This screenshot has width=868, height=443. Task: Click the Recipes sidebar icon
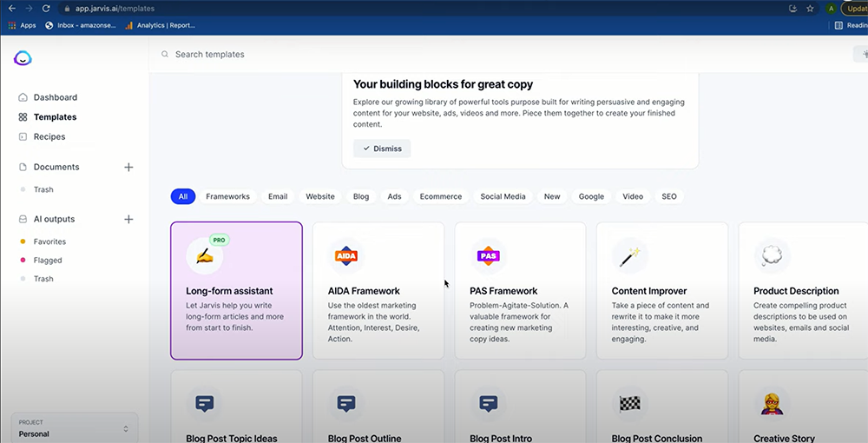23,136
